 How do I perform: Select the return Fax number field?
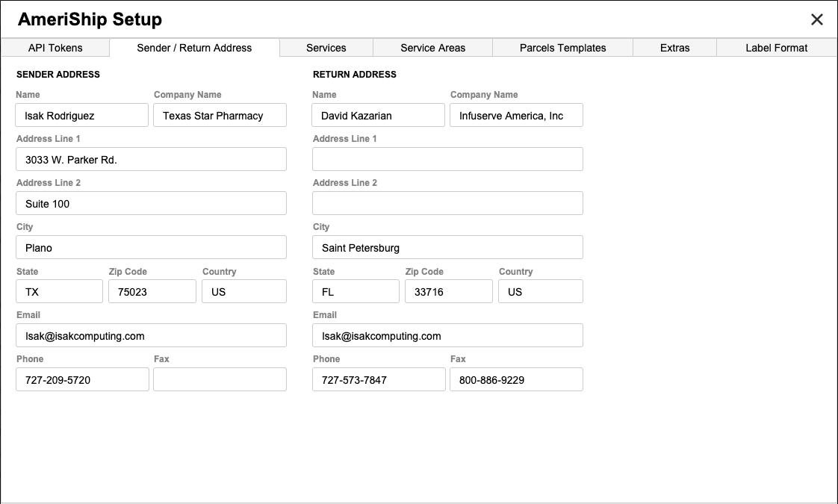click(516, 380)
